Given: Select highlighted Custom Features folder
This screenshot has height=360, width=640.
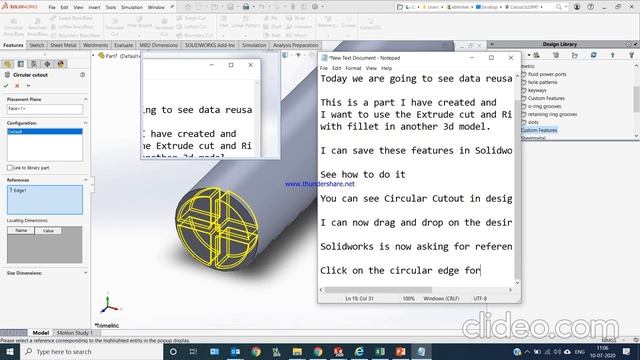Looking at the screenshot, I should click(539, 130).
